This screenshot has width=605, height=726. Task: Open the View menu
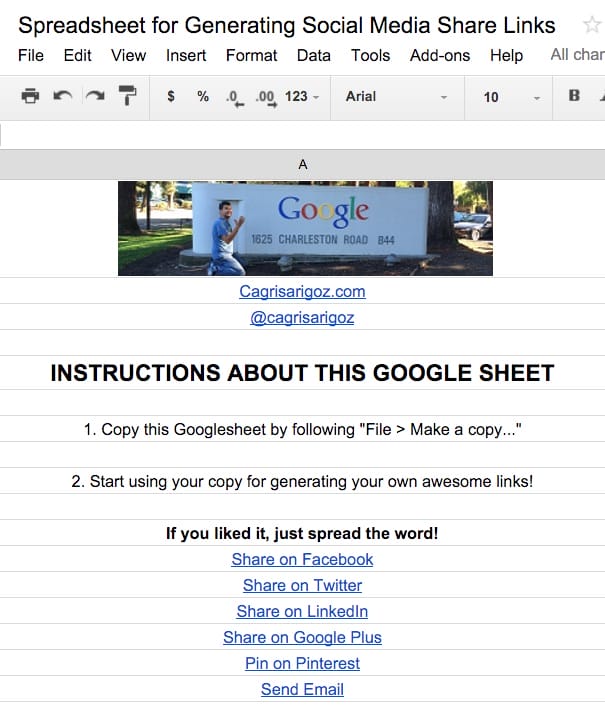click(128, 56)
